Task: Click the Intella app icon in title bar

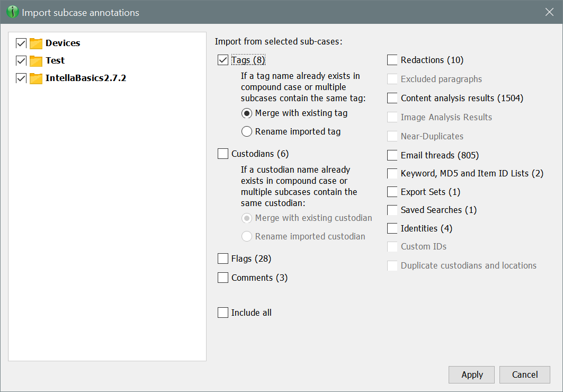Action: coord(12,12)
